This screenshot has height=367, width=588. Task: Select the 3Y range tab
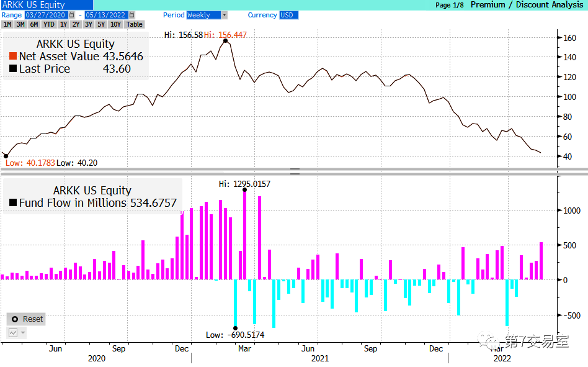(x=89, y=24)
